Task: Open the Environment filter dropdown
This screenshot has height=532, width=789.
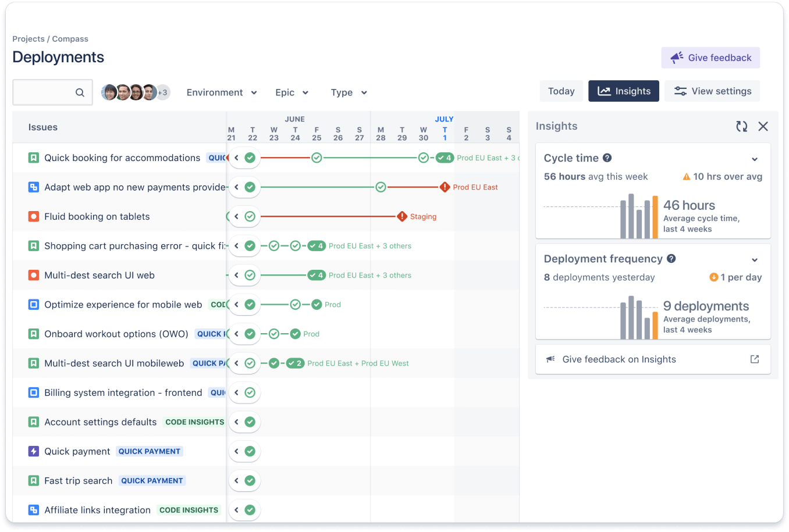Action: (222, 92)
